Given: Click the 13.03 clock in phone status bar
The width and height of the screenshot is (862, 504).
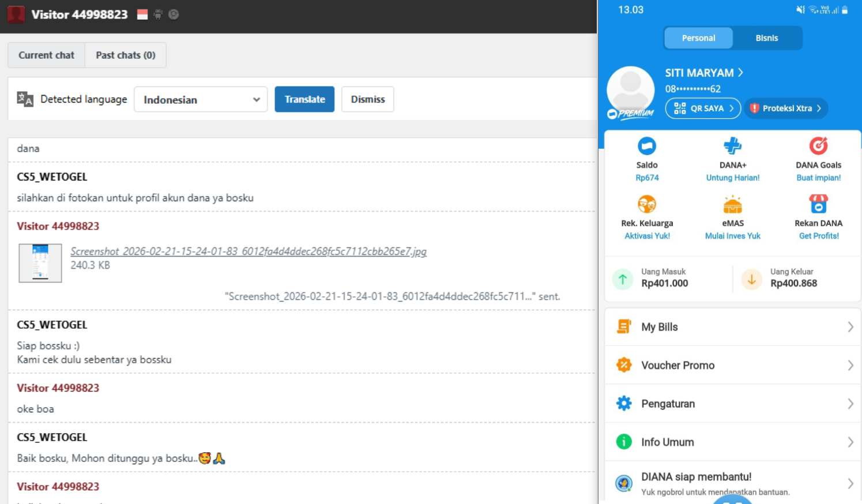Looking at the screenshot, I should [631, 10].
